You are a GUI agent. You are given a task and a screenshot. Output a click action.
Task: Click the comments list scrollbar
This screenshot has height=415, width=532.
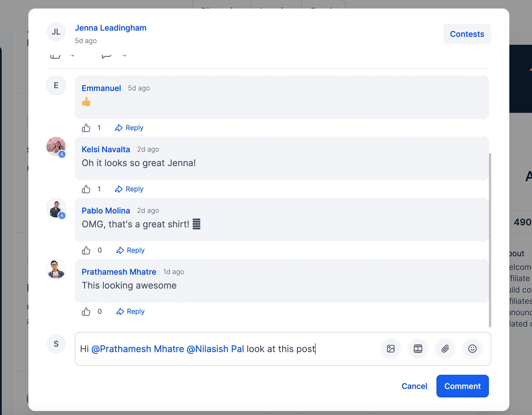click(x=490, y=240)
